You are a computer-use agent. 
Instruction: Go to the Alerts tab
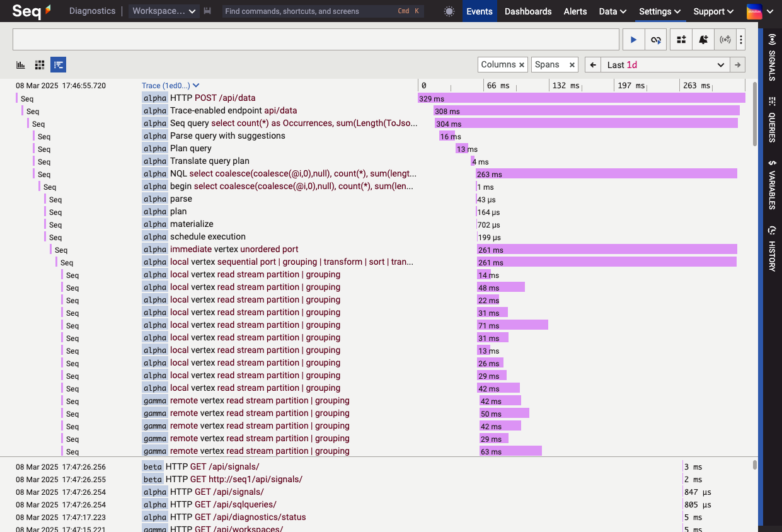575,11
